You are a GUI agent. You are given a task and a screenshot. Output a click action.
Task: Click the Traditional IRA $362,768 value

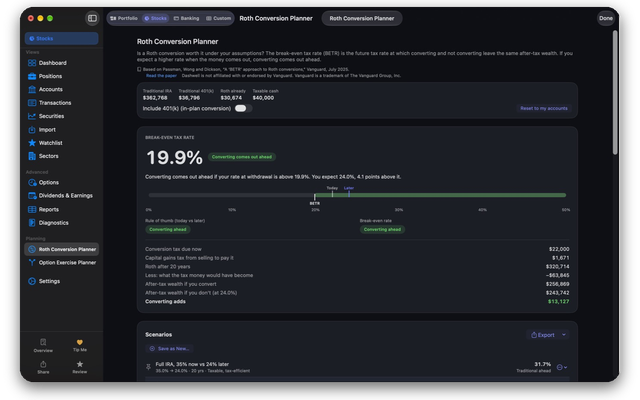tap(155, 98)
